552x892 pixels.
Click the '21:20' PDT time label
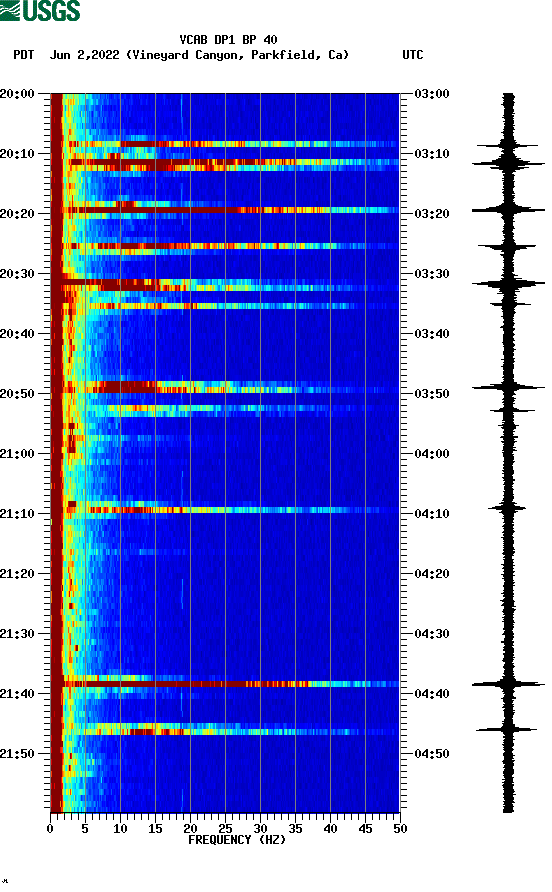(x=17, y=574)
